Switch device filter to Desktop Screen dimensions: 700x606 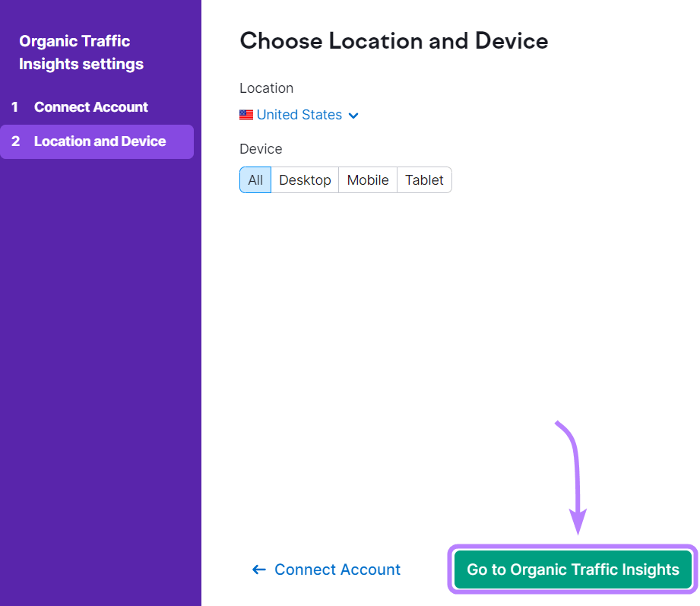(x=305, y=180)
